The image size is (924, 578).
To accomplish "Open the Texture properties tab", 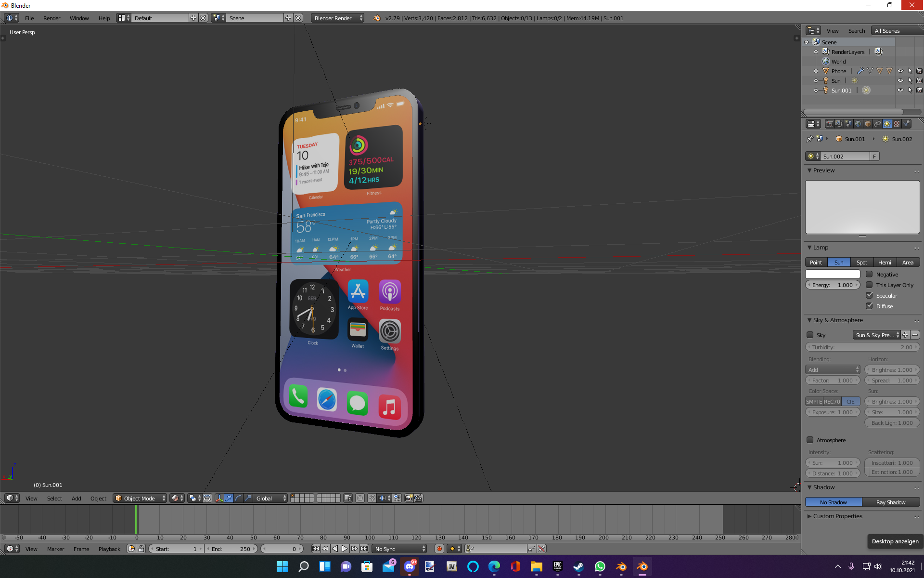I will (x=897, y=124).
